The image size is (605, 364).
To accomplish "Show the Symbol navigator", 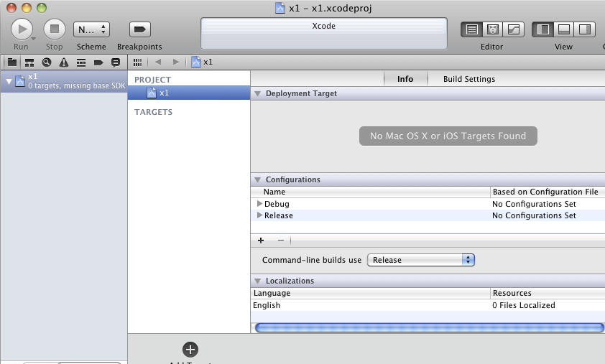I will [x=29, y=62].
